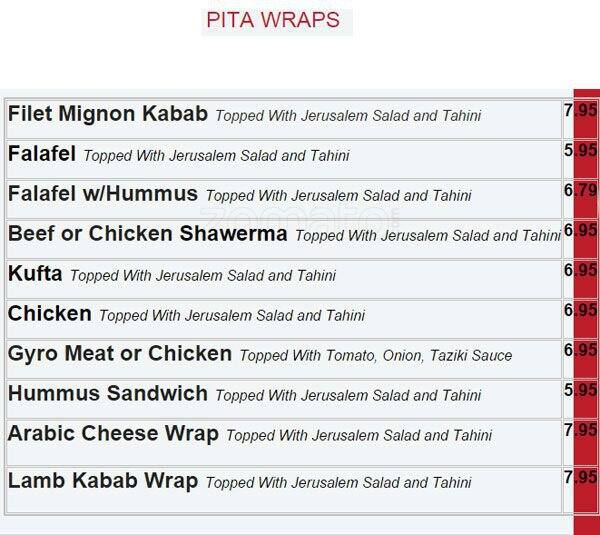Click the Lamb Kabab Wrap price
The width and height of the screenshot is (600, 535).
pyautogui.click(x=580, y=477)
